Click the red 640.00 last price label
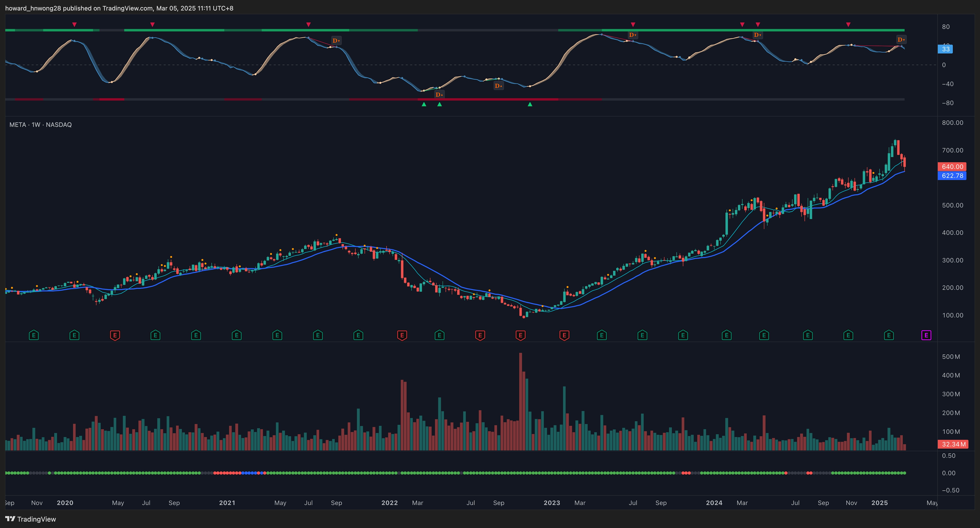This screenshot has height=528, width=980. coord(952,167)
